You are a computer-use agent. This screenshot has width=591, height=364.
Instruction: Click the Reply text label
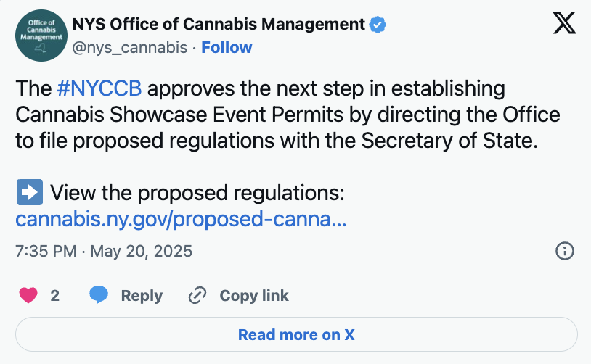click(142, 296)
